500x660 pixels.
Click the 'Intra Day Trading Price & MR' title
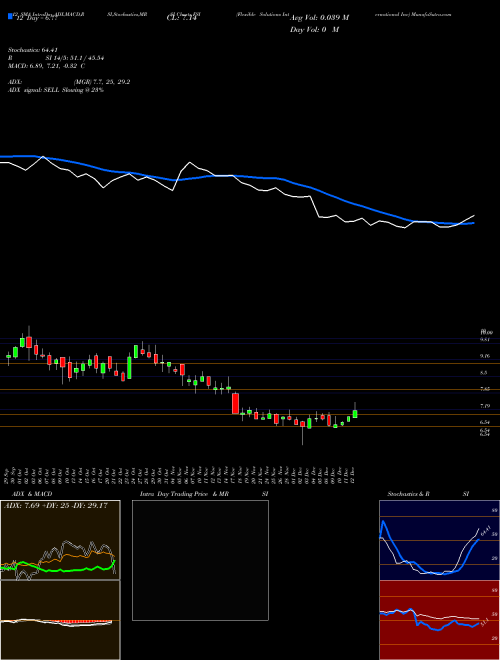(184, 494)
